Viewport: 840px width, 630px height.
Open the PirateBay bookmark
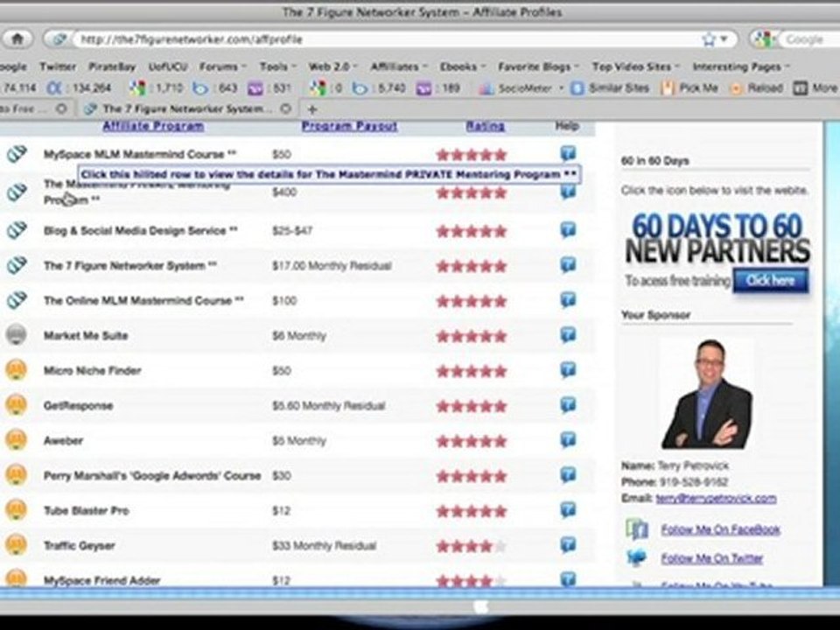pyautogui.click(x=112, y=67)
